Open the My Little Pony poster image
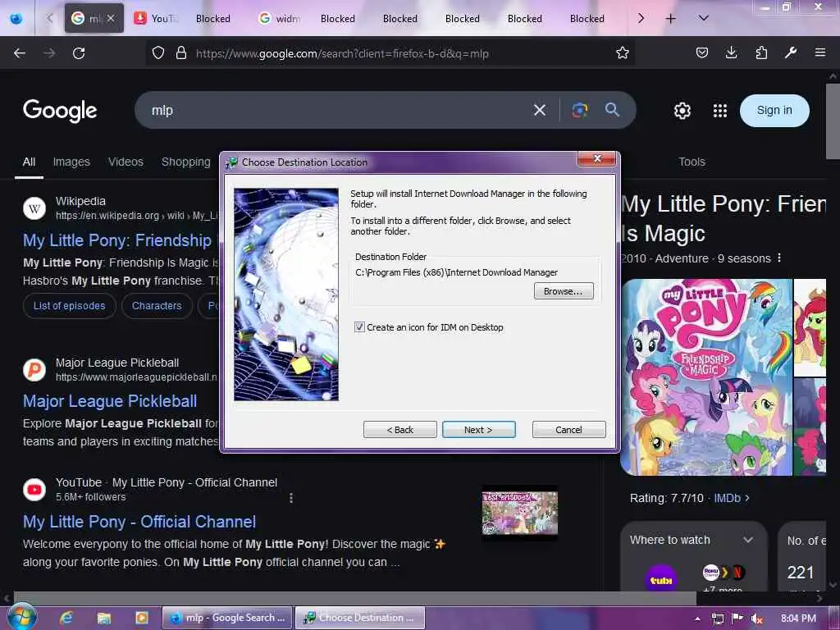The image size is (840, 630). pos(706,377)
